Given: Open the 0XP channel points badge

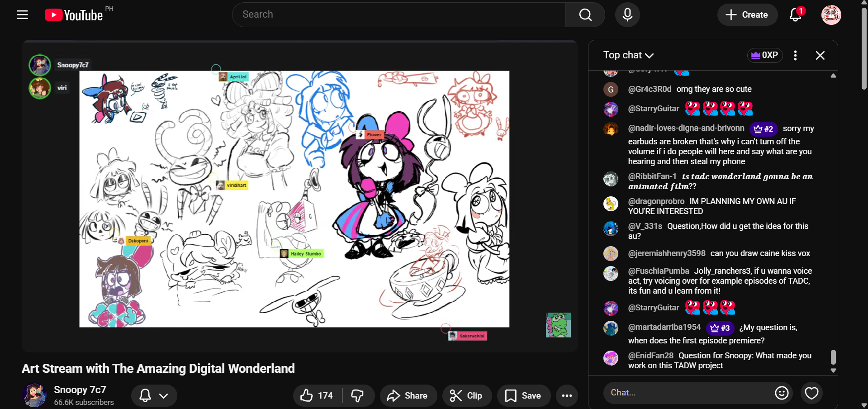Looking at the screenshot, I should [764, 55].
